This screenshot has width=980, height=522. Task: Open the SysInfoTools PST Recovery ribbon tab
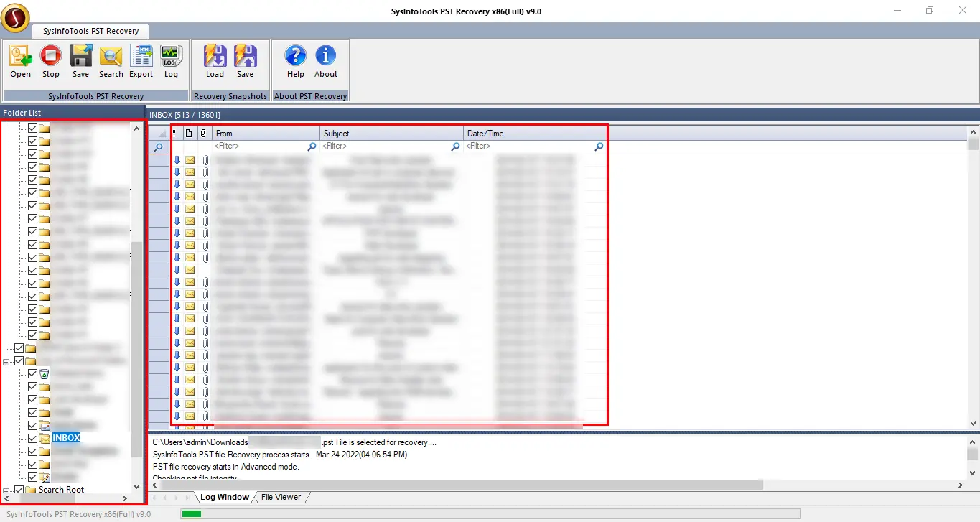90,32
